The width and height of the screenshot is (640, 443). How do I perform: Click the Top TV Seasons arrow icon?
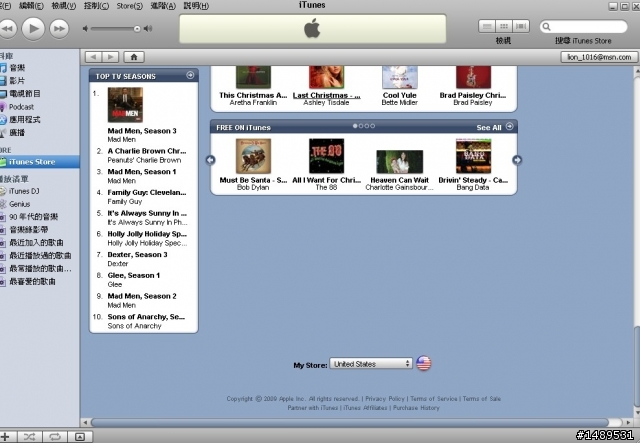(x=190, y=75)
